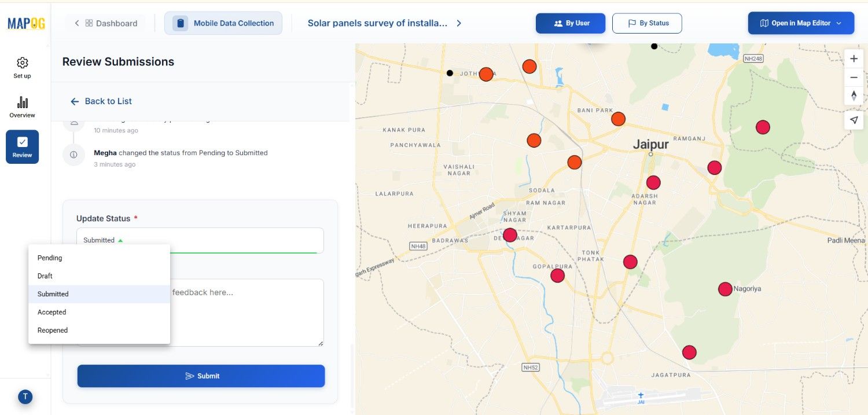Screen dimensions: 868x415
Task: Reset map orientation with the compass icon
Action: [x=854, y=96]
